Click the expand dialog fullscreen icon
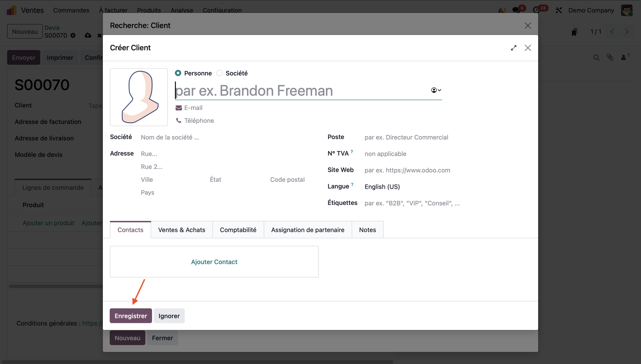This screenshot has height=364, width=641. click(x=513, y=48)
